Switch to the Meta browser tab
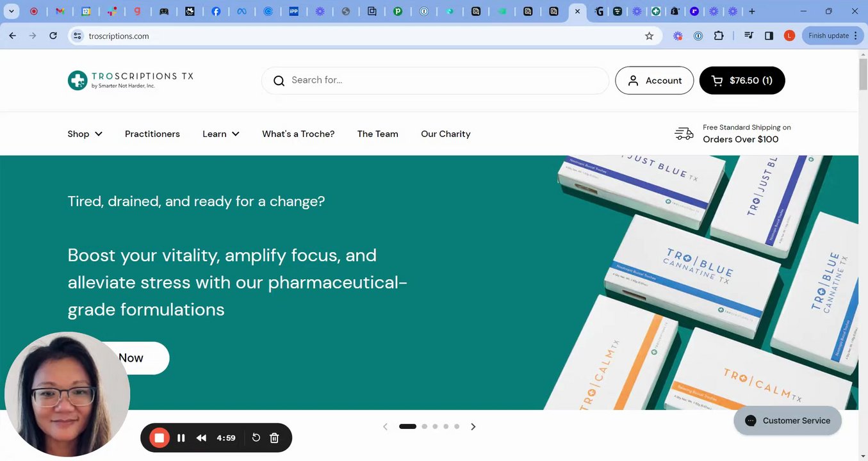 [242, 12]
